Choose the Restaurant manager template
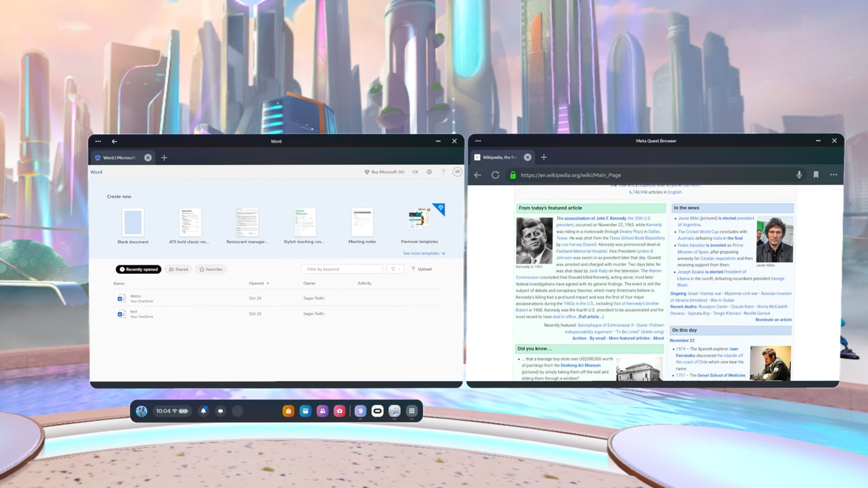This screenshot has height=488, width=868. click(x=247, y=226)
